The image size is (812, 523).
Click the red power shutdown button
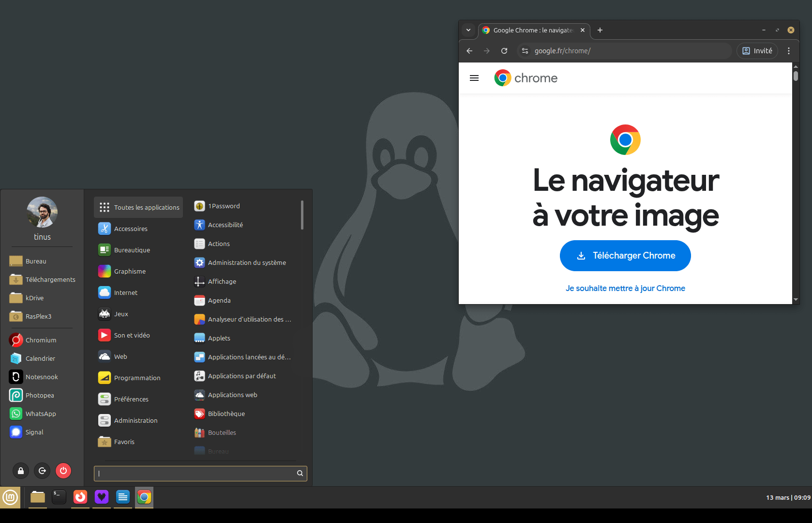tap(63, 471)
